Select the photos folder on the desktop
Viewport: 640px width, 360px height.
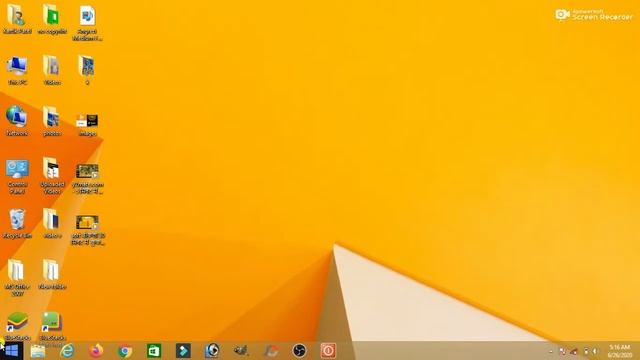point(52,121)
